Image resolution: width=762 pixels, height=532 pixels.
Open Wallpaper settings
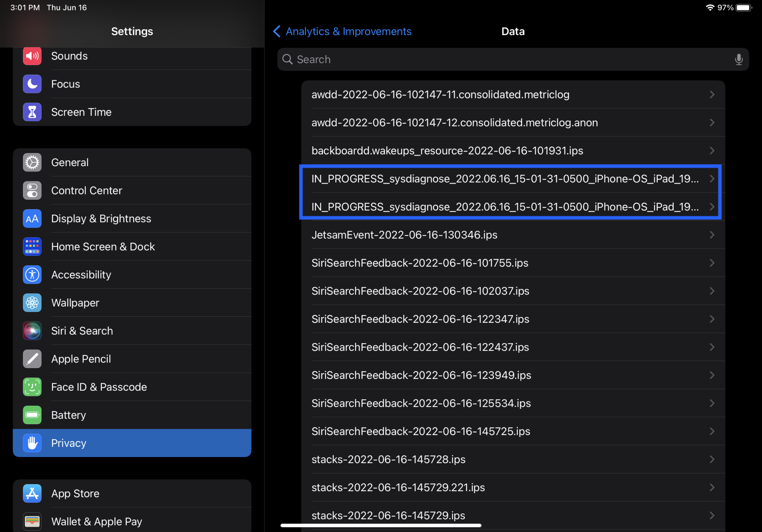coord(132,303)
